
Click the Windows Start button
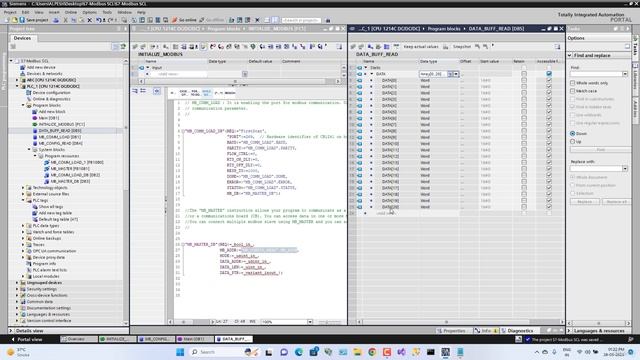pos(180,352)
